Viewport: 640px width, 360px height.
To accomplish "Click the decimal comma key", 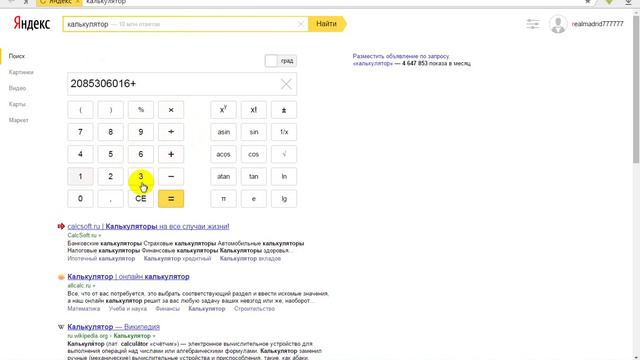I will point(111,199).
